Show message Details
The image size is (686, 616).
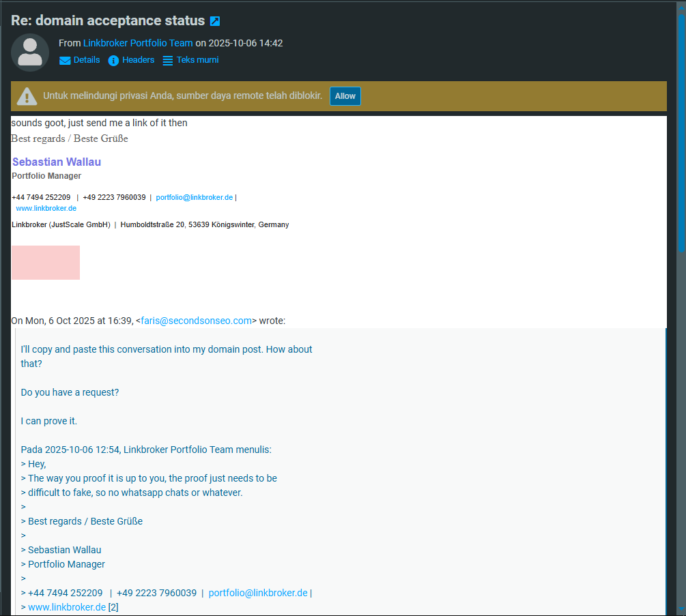point(87,60)
